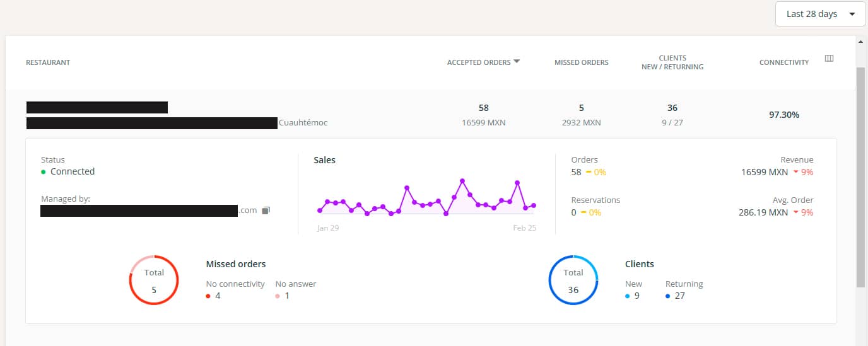Click the Clients New / Returning header

pos(672,62)
